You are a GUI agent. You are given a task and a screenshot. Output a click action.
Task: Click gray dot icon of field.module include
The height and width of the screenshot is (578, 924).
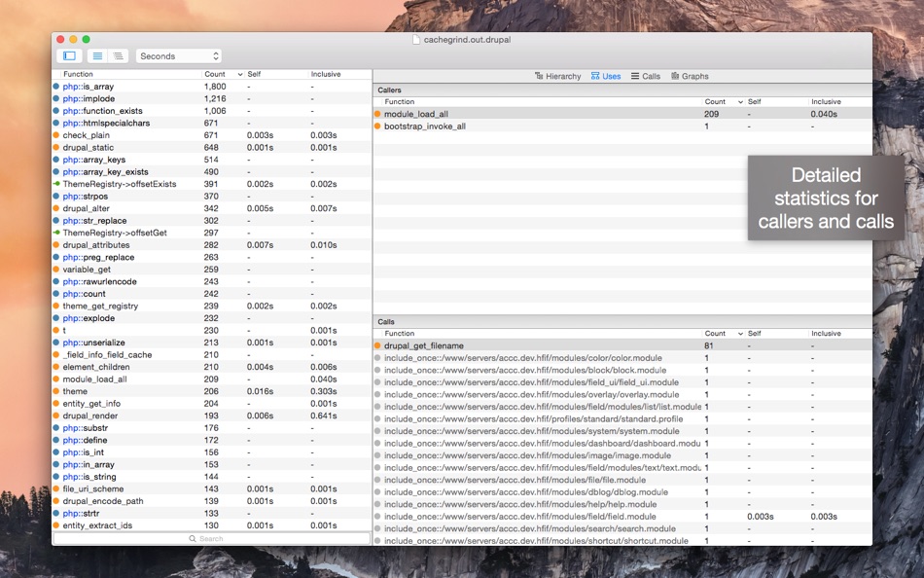[x=377, y=517]
